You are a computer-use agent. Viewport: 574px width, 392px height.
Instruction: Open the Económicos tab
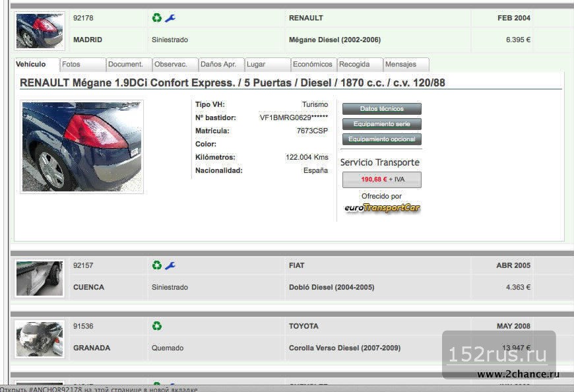click(313, 64)
